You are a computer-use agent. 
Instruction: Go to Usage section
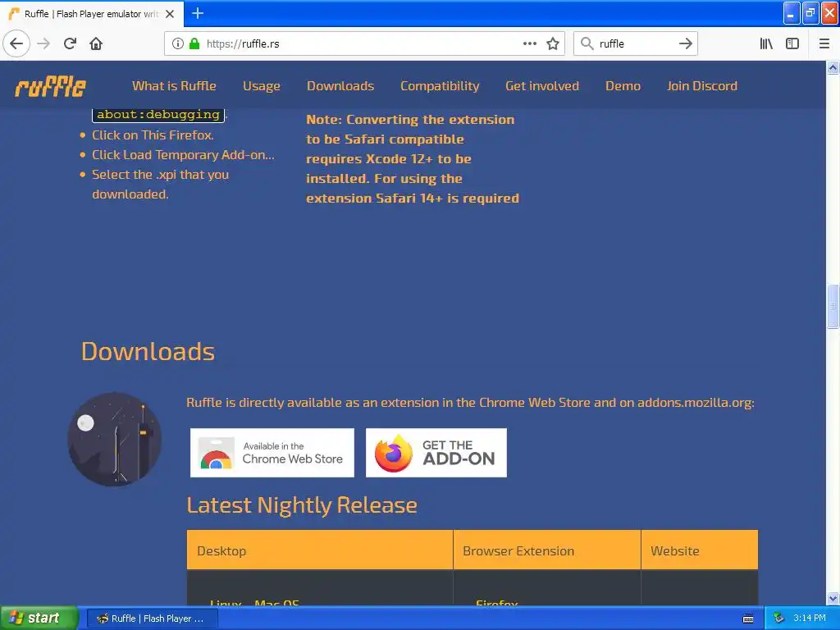(262, 85)
